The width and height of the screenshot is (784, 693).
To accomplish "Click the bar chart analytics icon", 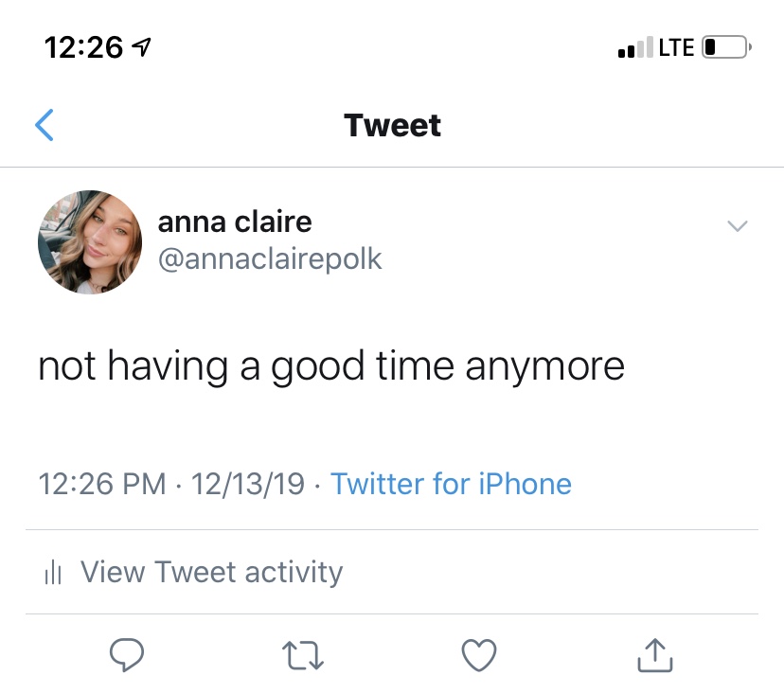I will [53, 573].
